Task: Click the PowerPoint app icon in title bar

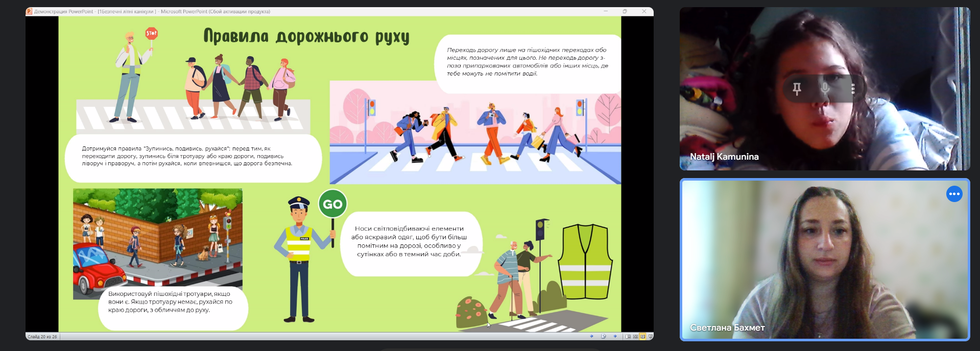Action: (30, 11)
